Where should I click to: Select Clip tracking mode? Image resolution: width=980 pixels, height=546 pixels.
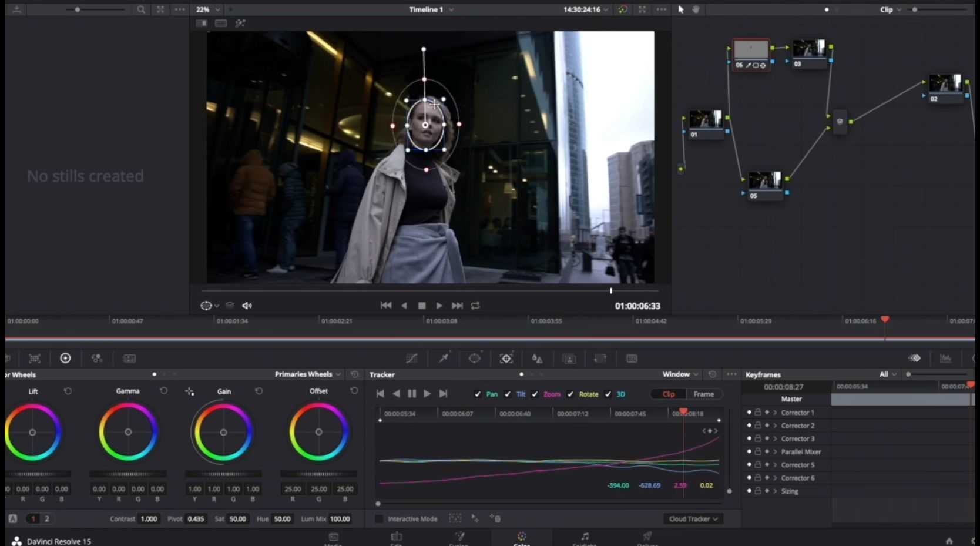pyautogui.click(x=669, y=394)
